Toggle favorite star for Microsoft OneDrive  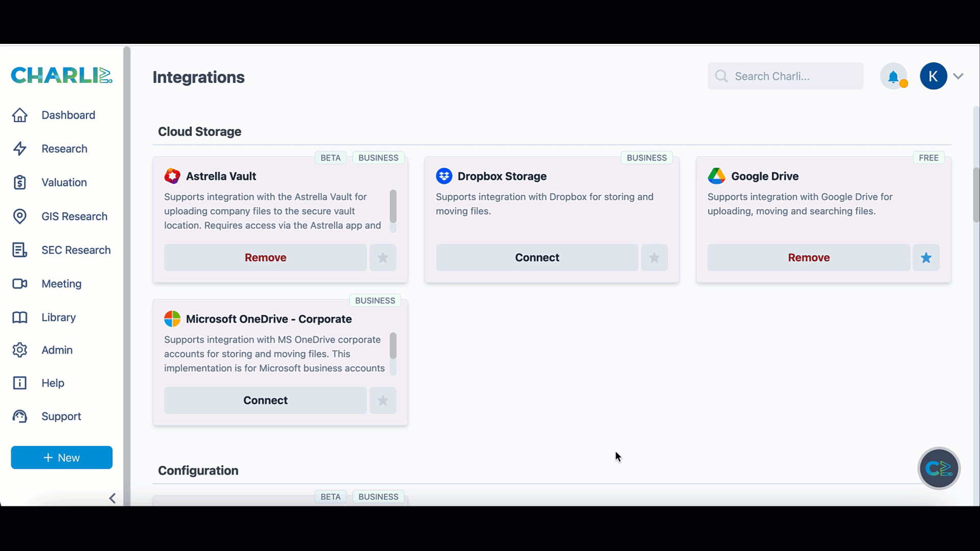click(383, 400)
